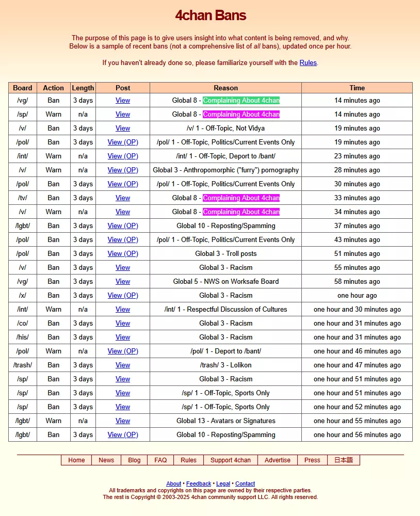Open the View link in the /his/ row

tap(123, 337)
